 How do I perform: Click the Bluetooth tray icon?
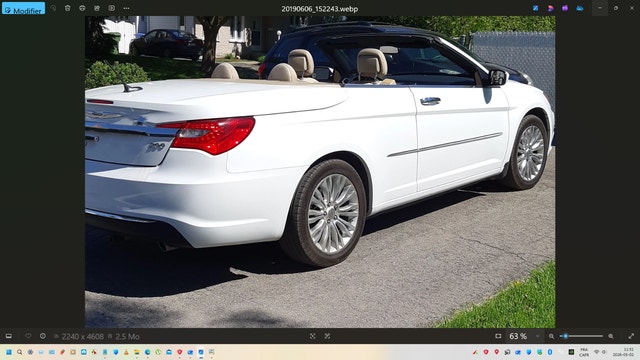point(550,352)
